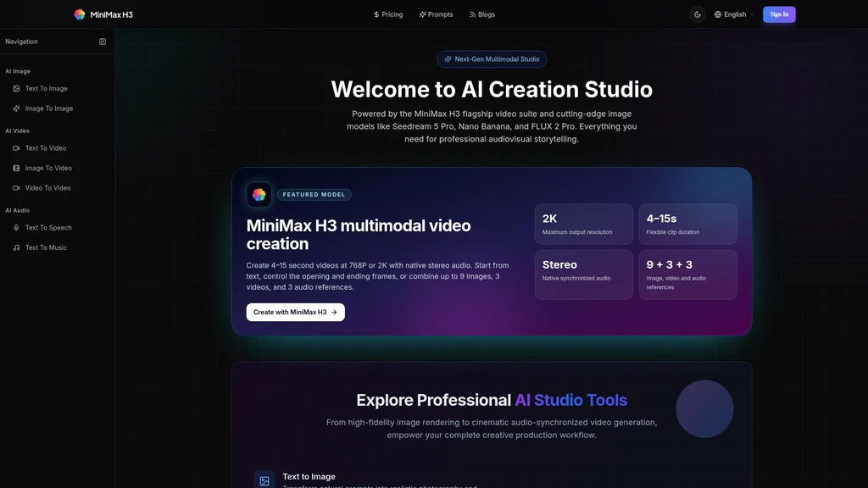The width and height of the screenshot is (868, 488).
Task: Open the English language dropdown
Action: click(734, 14)
